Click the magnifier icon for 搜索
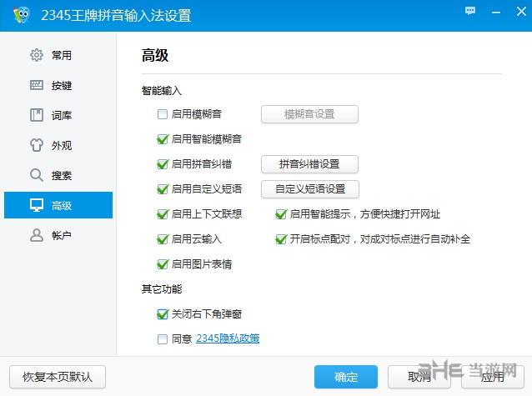 click(37, 175)
